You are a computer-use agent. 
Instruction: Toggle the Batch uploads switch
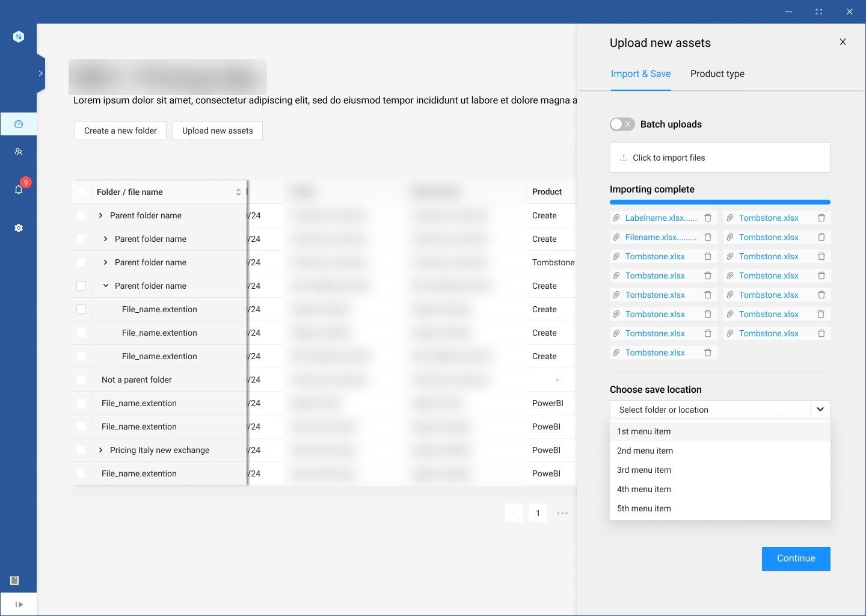coord(622,124)
